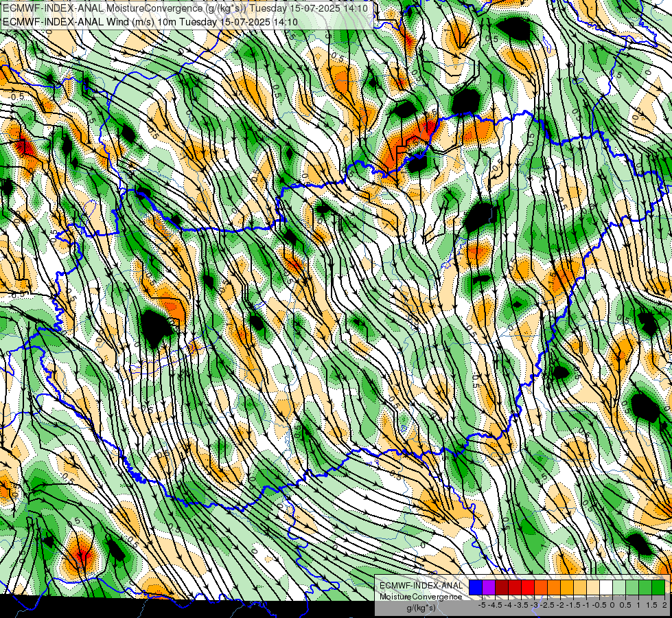The image size is (672, 618).
Task: Click the -4.5 tick value on the legend
Action: 495,605
